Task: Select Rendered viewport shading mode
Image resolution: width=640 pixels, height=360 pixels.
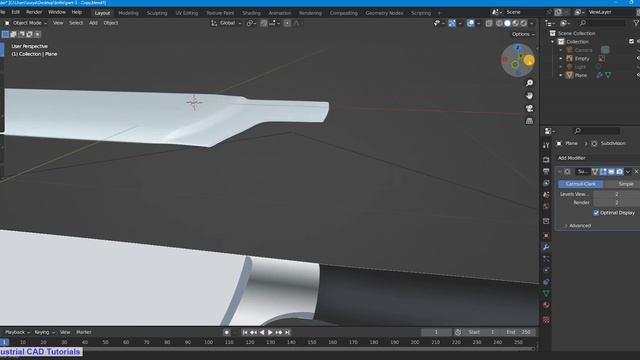Action: [524, 23]
